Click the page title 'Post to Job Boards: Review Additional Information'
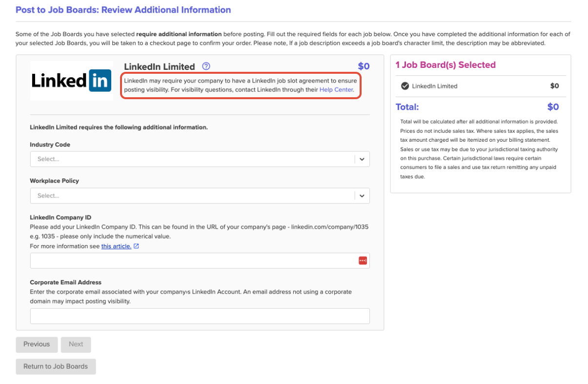The height and width of the screenshot is (384, 588). click(123, 10)
